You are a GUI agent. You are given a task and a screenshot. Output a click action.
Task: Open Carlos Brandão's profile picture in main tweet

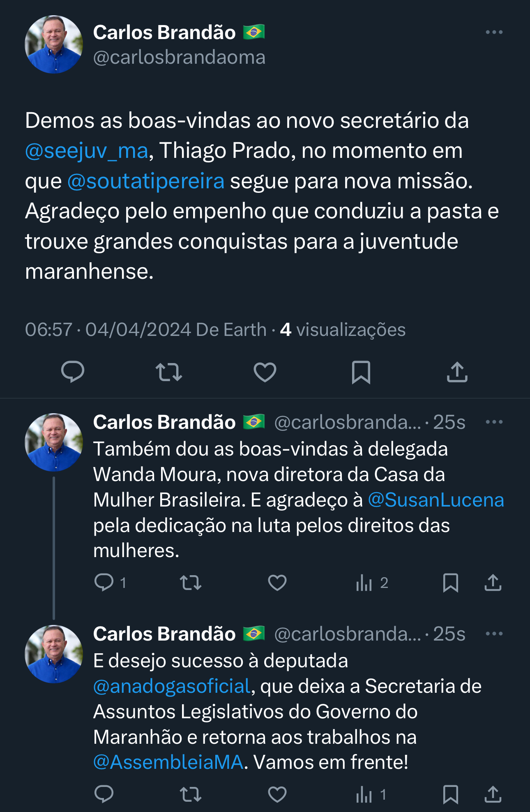pos(54,44)
